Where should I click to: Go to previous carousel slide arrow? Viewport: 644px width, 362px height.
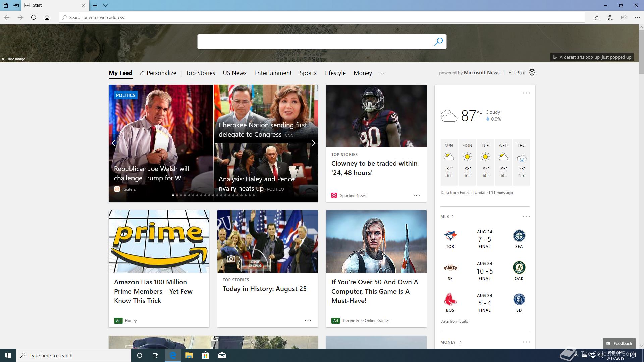click(x=114, y=143)
